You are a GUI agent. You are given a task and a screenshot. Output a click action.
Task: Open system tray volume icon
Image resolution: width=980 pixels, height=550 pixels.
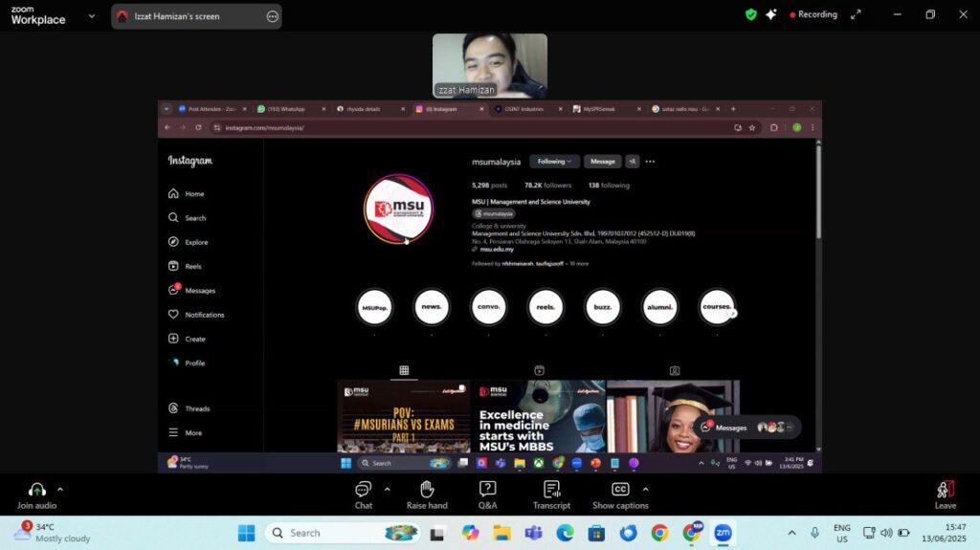click(x=886, y=533)
